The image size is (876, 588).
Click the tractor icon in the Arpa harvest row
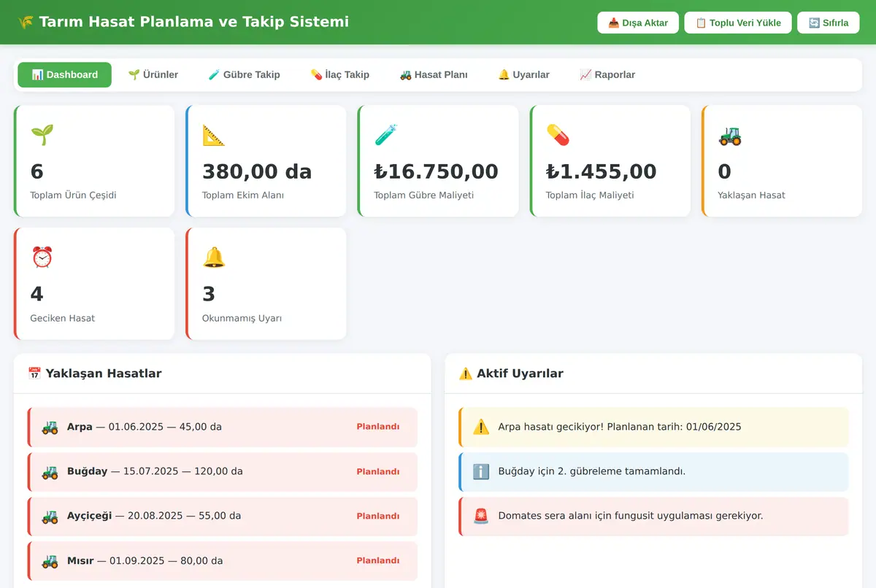click(50, 427)
